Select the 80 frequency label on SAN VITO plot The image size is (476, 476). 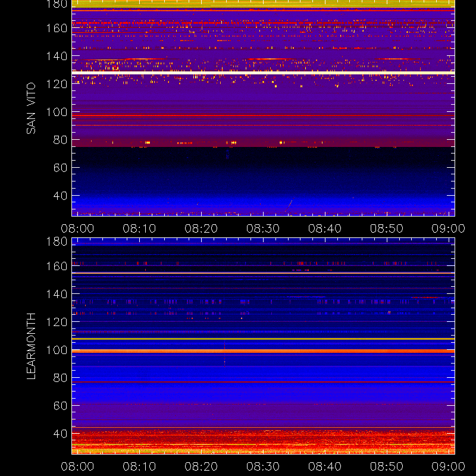60,140
